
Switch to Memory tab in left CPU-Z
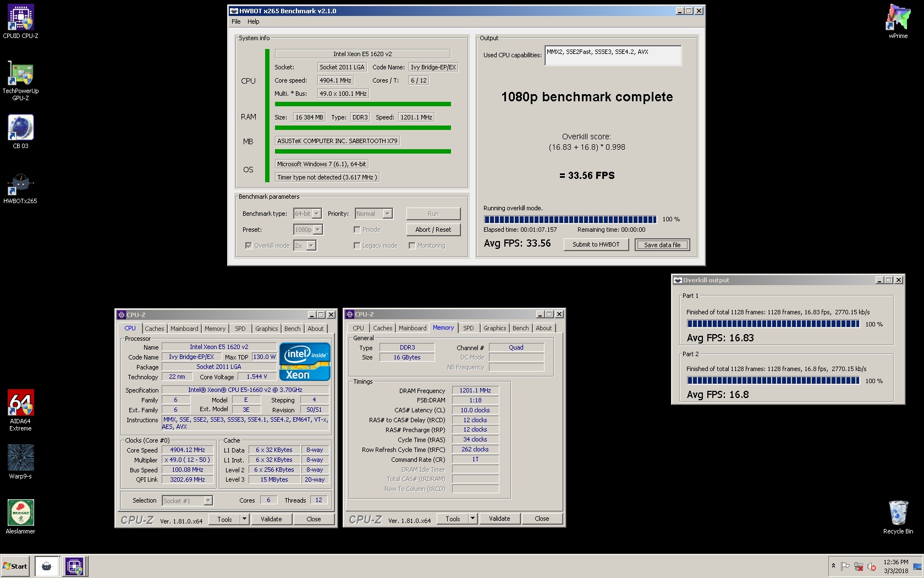(x=215, y=329)
